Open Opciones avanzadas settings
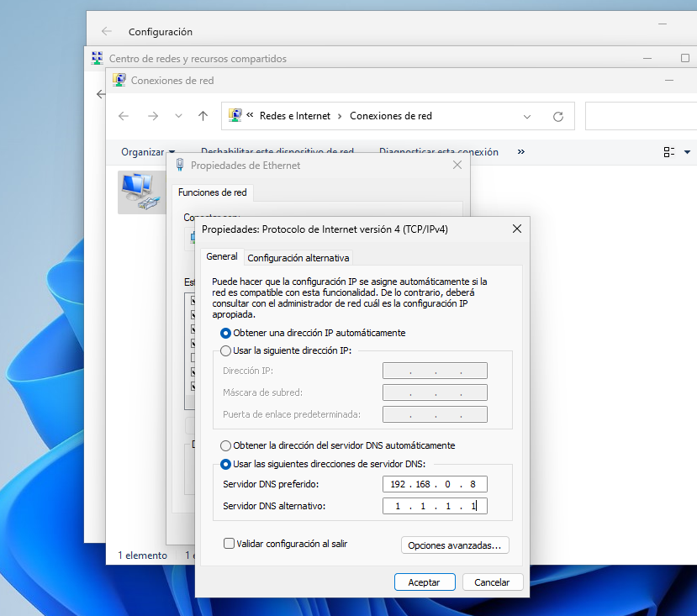 point(455,545)
